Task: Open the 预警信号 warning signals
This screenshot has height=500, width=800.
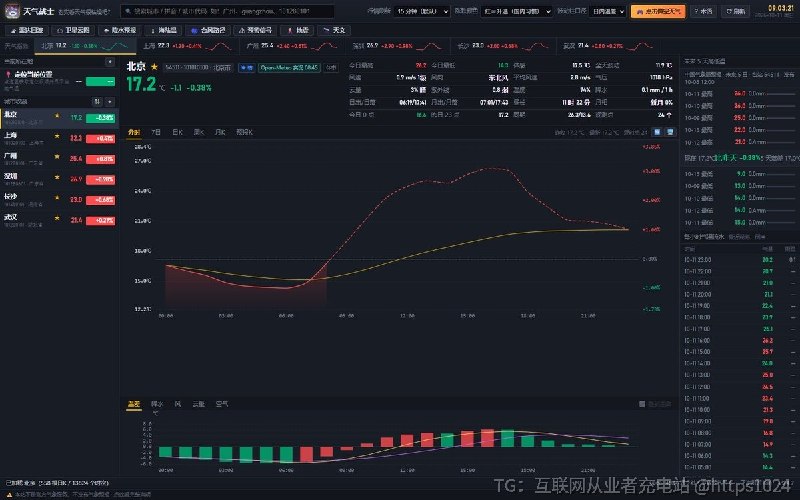Action: pyautogui.click(x=255, y=31)
